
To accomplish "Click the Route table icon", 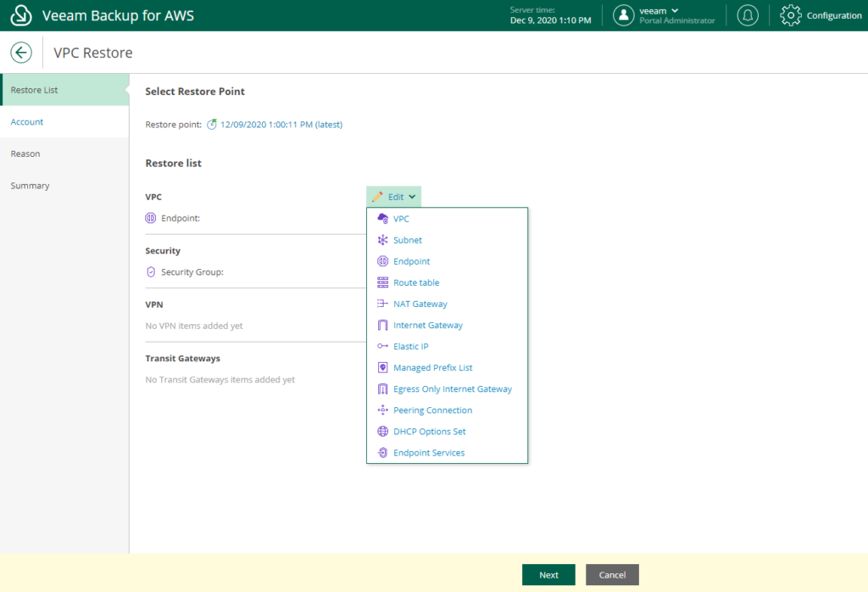I will (x=382, y=282).
